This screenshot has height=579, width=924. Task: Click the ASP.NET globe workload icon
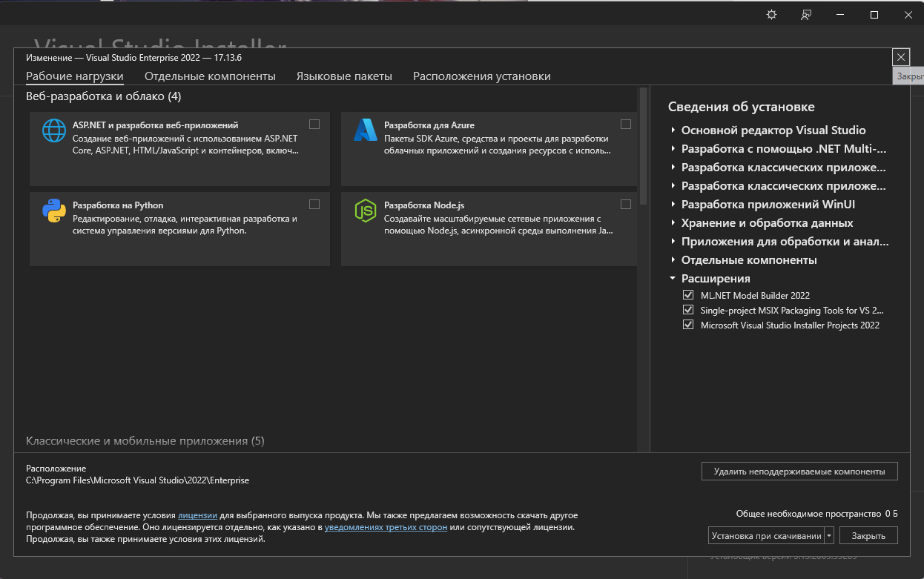click(x=54, y=130)
